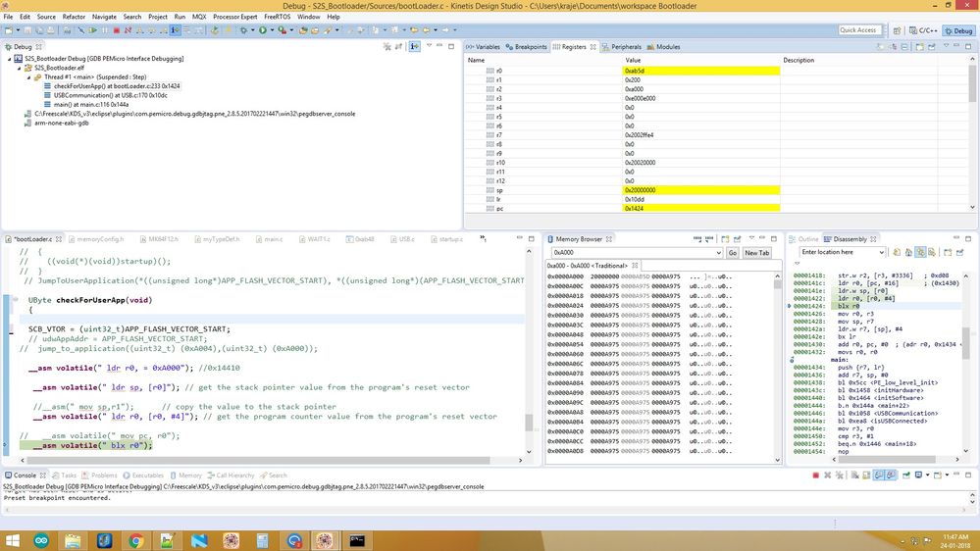The image size is (980, 551).
Task: Switch to the C/C++ perspective
Action: [x=924, y=30]
